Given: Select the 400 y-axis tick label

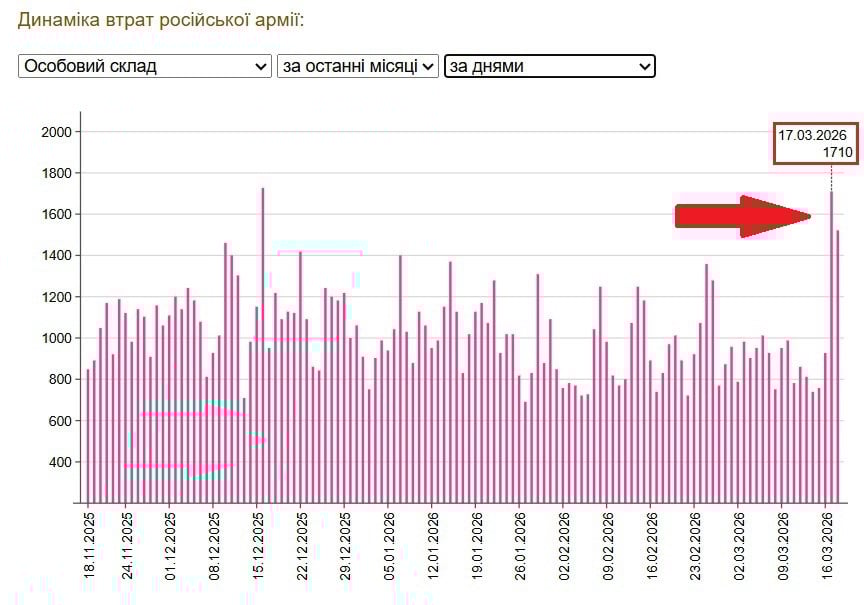Looking at the screenshot, I should tap(60, 462).
